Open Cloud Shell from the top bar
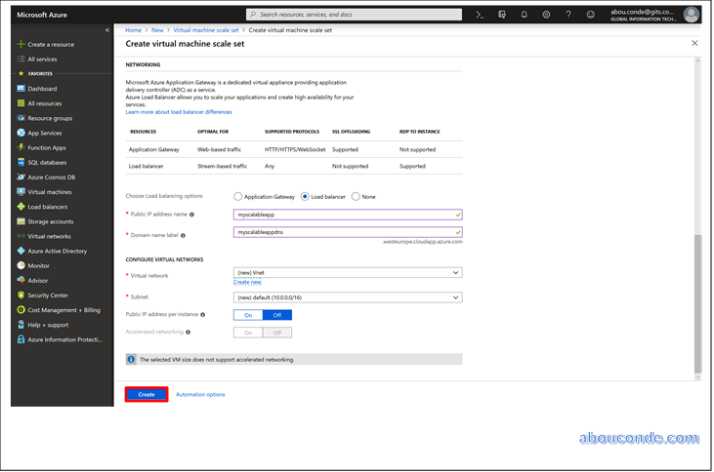This screenshot has height=472, width=714. [x=480, y=15]
